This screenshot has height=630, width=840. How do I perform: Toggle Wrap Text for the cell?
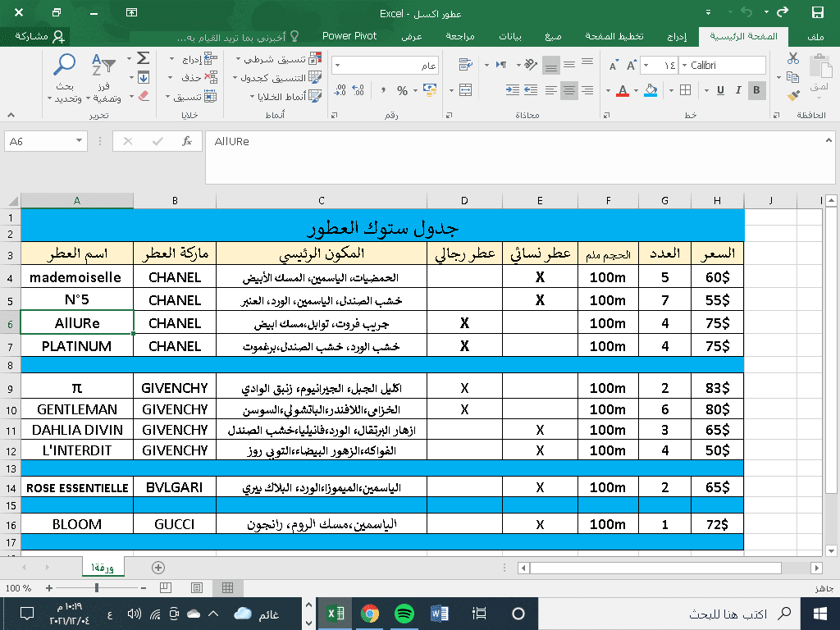coord(466,65)
